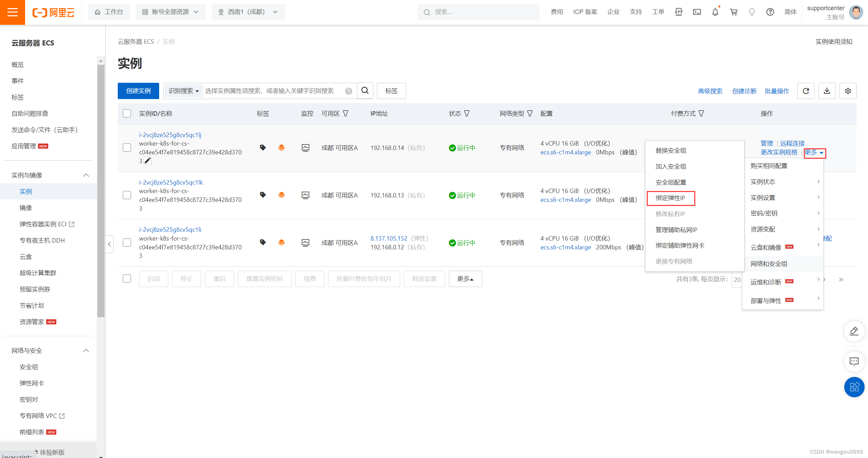Expand the 账号全部资源 dropdown
The image size is (868, 458).
click(170, 12)
